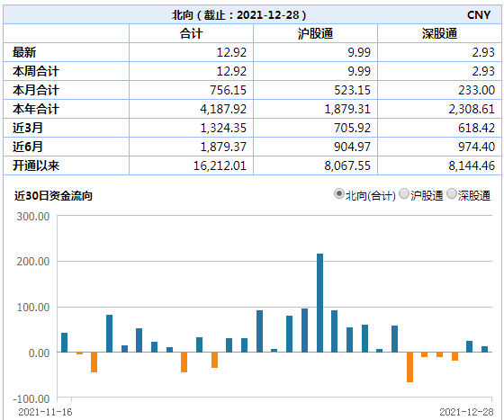This screenshot has height=420, width=504.
Task: Click the 深股通 column header in table
Action: point(439,33)
